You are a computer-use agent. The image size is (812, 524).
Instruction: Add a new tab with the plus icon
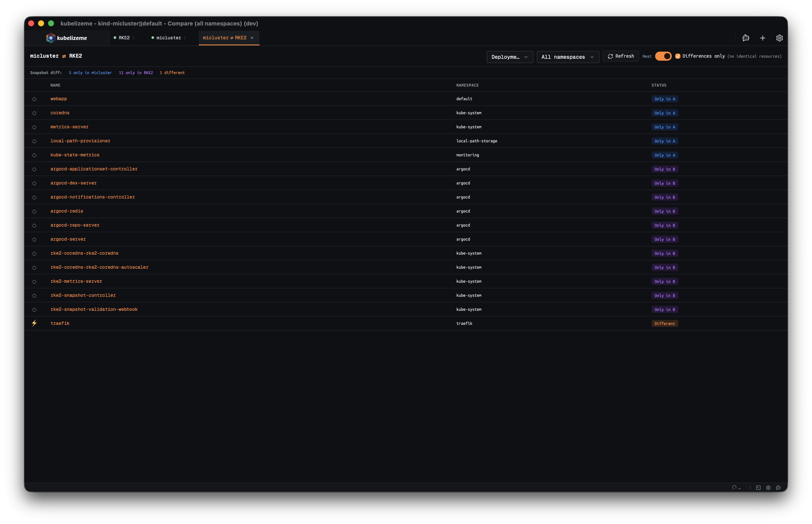click(763, 38)
